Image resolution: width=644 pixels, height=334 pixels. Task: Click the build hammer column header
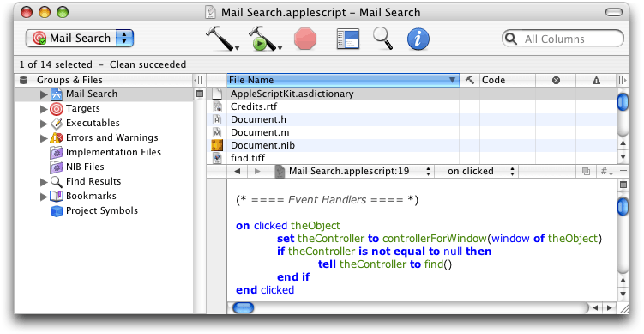point(469,80)
